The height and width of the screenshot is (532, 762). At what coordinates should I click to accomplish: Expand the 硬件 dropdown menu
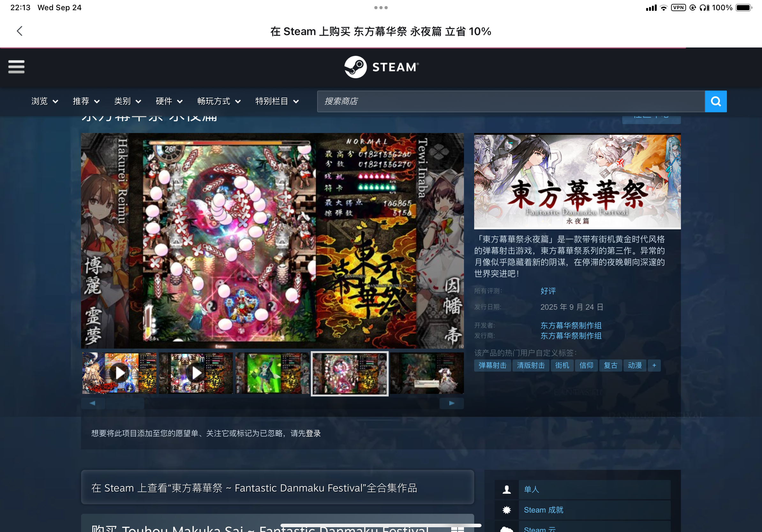point(169,101)
